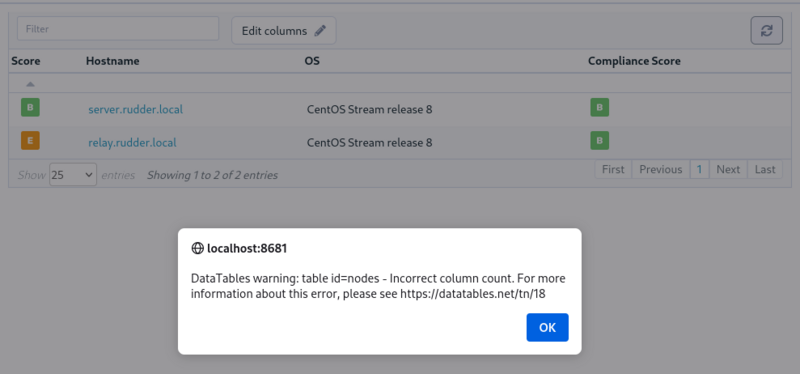Image resolution: width=800 pixels, height=374 pixels.
Task: Click the compliance B badge in relay row
Action: pyautogui.click(x=599, y=140)
